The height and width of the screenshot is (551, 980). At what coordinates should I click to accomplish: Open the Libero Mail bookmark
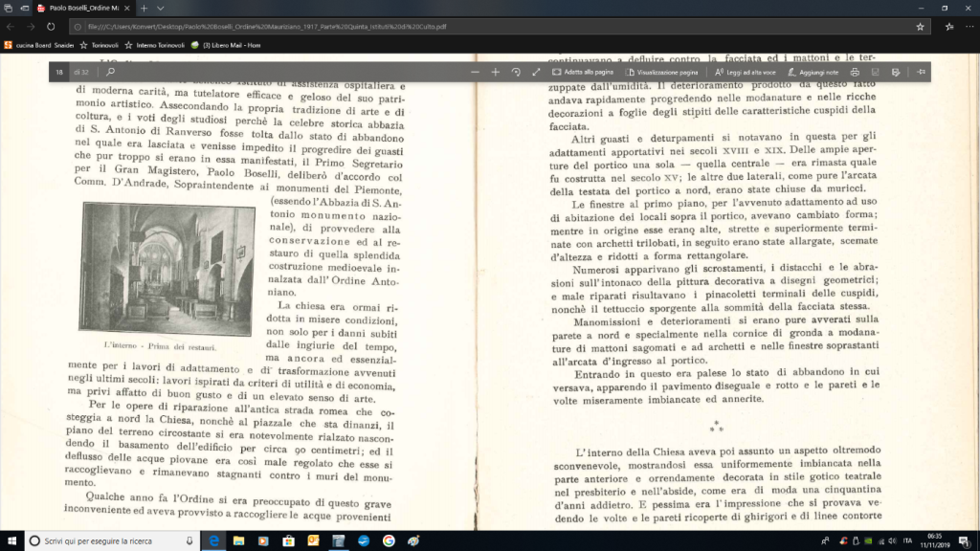226,45
